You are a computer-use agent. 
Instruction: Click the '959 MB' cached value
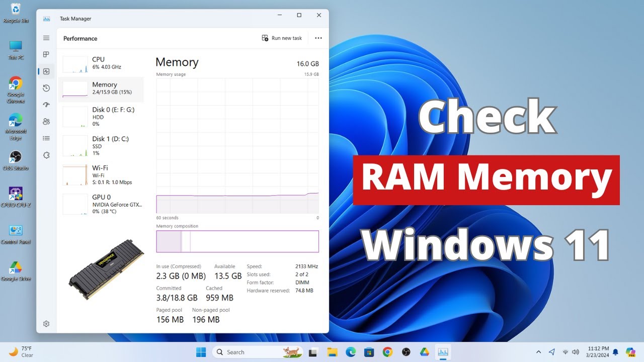tap(219, 298)
